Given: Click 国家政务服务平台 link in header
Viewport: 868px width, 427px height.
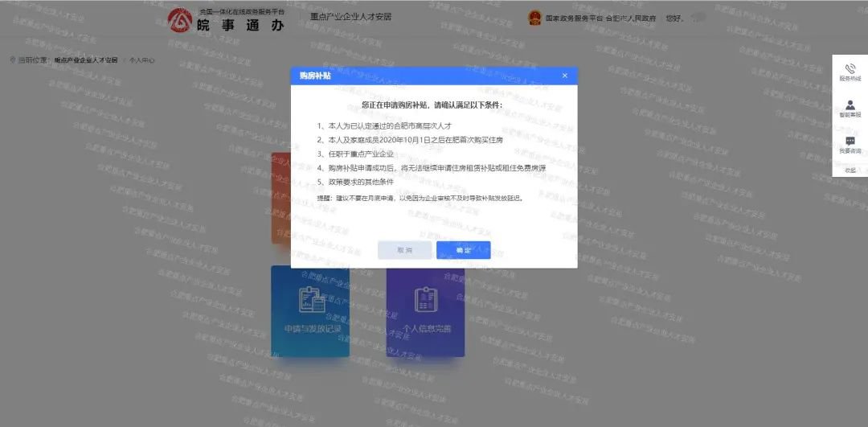Looking at the screenshot, I should click(574, 18).
